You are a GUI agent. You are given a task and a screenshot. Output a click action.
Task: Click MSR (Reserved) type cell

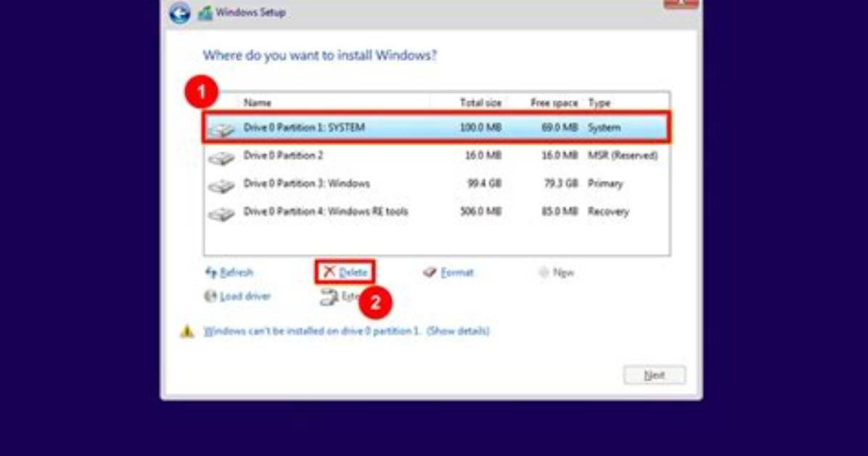pos(623,155)
